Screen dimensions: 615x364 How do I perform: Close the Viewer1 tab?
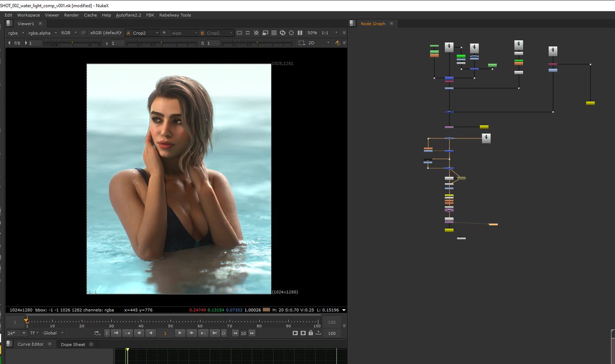coord(40,24)
